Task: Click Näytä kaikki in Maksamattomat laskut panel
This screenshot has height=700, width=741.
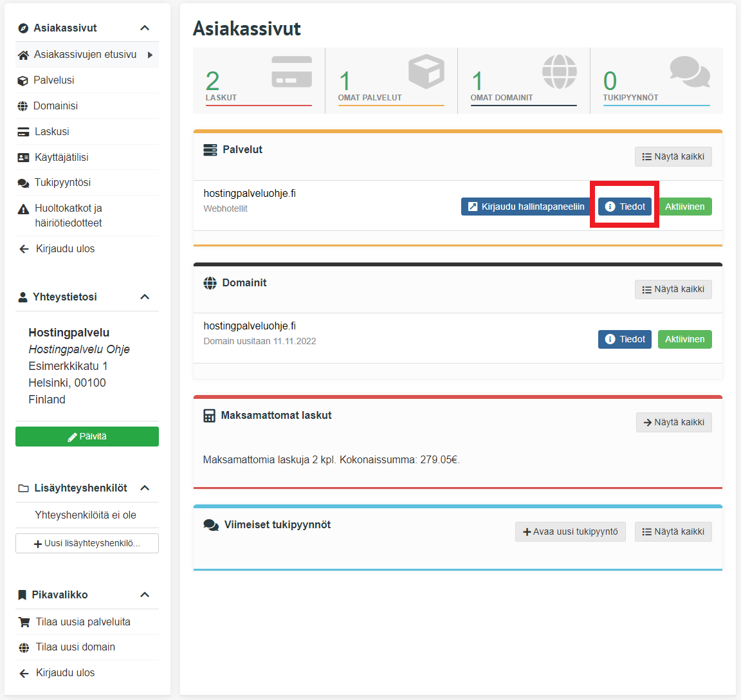Action: click(x=674, y=422)
